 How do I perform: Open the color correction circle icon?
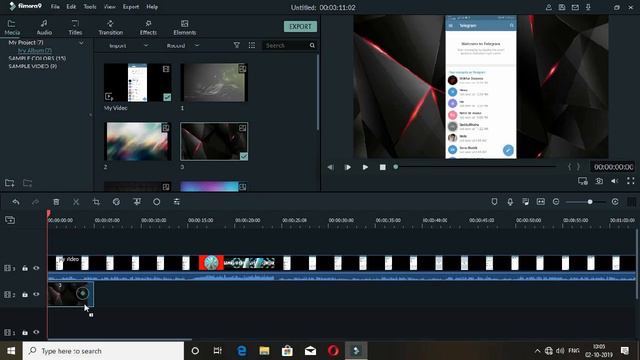tap(157, 202)
